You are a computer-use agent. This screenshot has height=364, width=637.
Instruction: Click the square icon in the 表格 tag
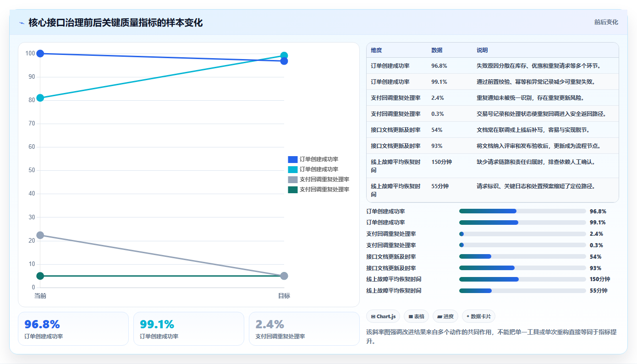point(411,316)
